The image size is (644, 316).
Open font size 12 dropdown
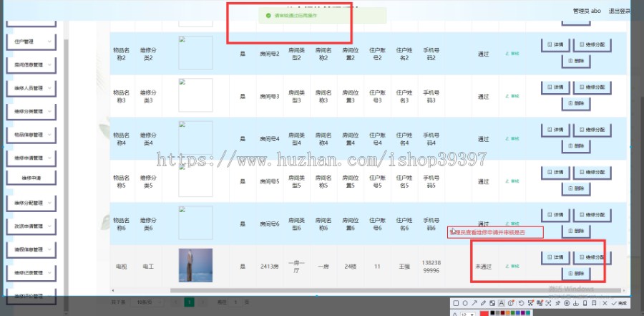coord(468,315)
